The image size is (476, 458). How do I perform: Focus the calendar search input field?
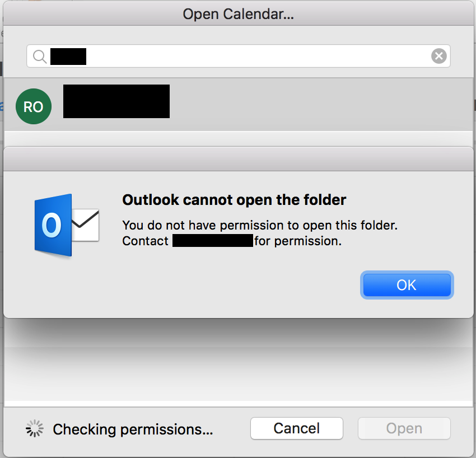(x=239, y=56)
